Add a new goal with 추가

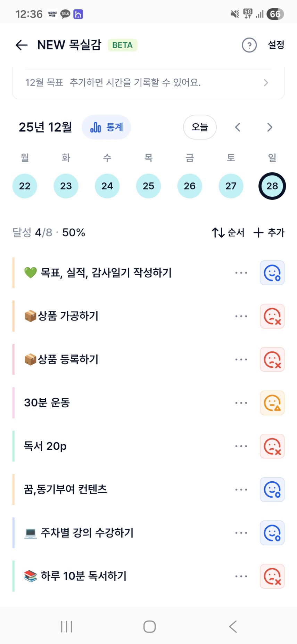[269, 233]
